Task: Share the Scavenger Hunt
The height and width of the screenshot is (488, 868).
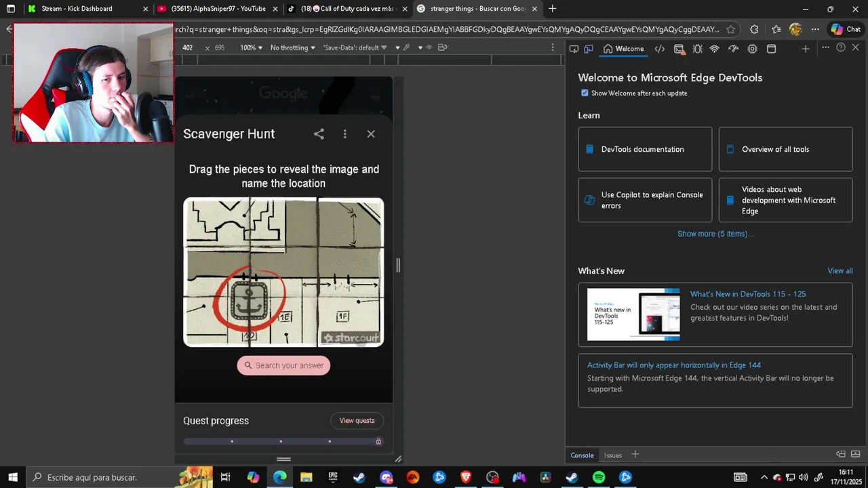Action: pos(319,134)
